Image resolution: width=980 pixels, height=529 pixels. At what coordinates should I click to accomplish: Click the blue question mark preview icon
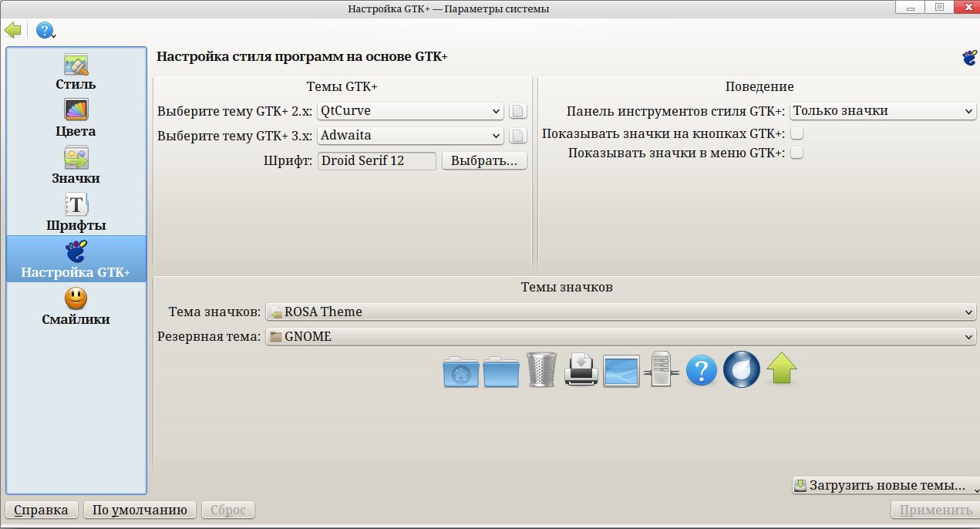(x=702, y=371)
